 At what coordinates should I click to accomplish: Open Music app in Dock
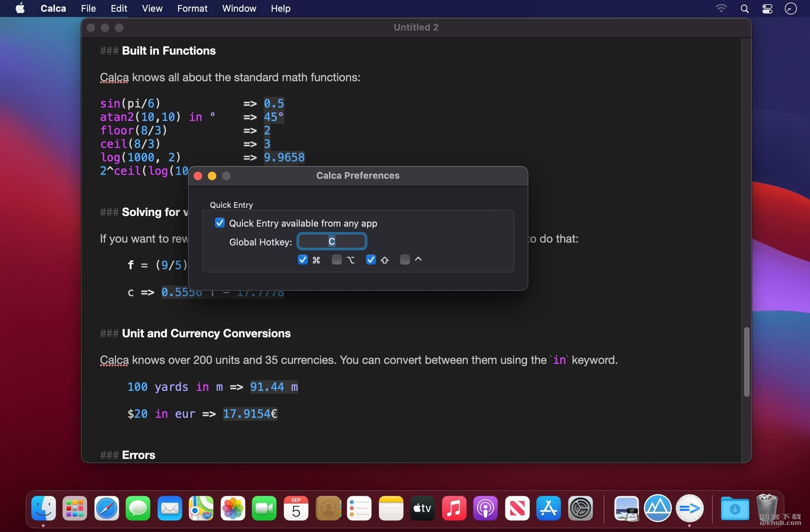click(454, 508)
